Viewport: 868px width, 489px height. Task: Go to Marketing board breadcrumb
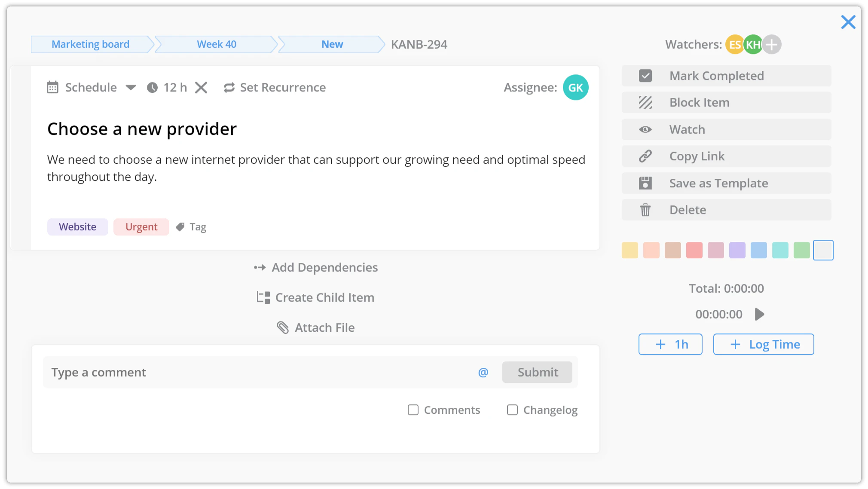pos(90,44)
